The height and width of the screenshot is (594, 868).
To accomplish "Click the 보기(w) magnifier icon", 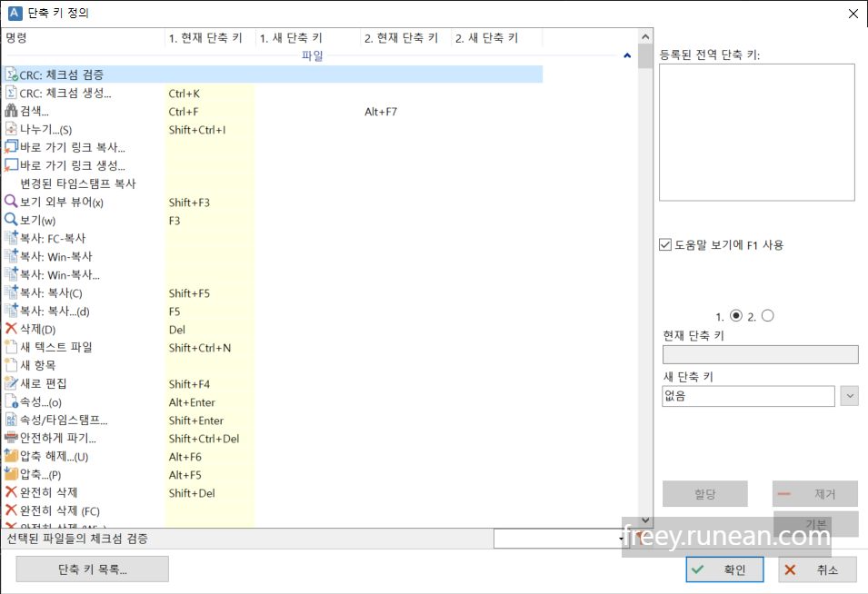I will pos(11,220).
